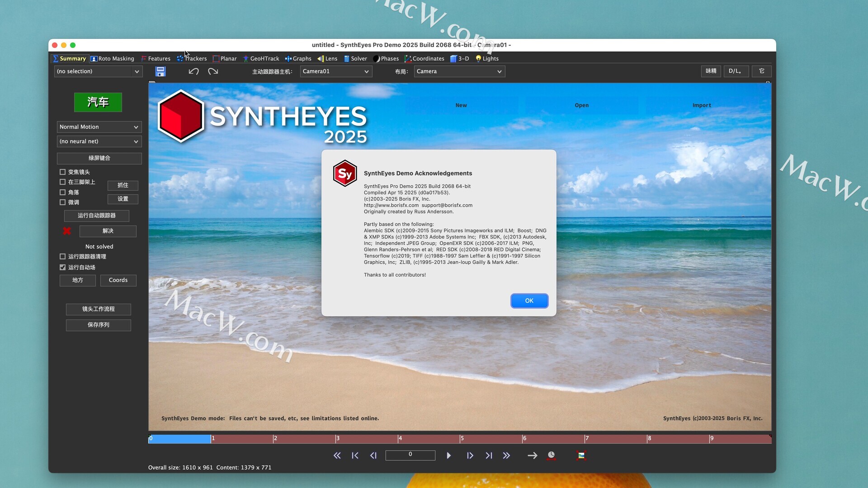Click the 设置 button
Screen dimensions: 868x488
pos(123,199)
